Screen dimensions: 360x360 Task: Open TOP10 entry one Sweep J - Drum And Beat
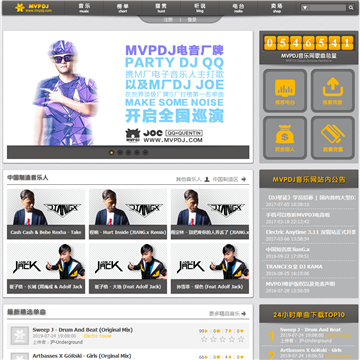point(310,329)
